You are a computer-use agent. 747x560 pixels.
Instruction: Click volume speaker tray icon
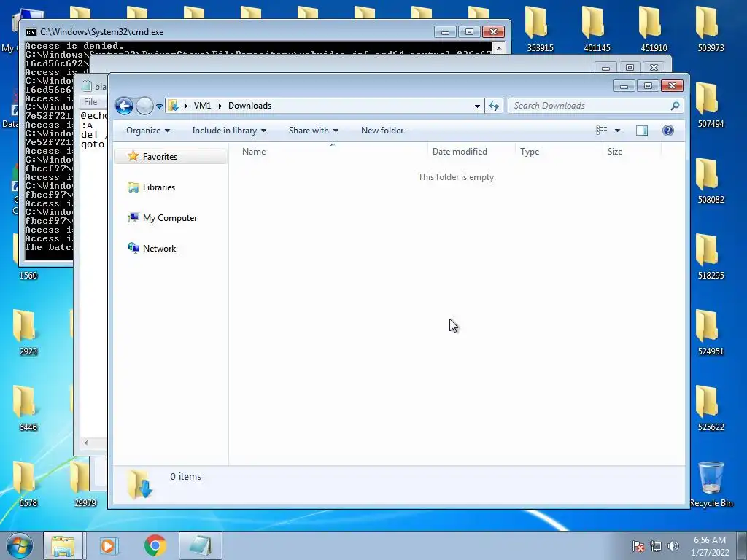point(673,546)
